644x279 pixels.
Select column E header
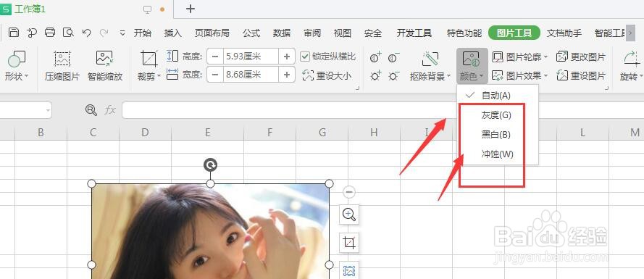(x=208, y=133)
